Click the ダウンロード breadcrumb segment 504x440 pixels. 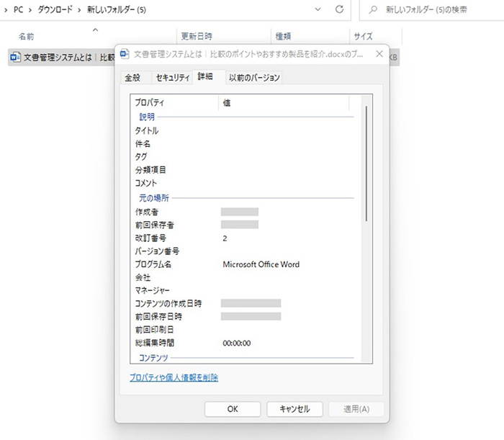(x=55, y=9)
